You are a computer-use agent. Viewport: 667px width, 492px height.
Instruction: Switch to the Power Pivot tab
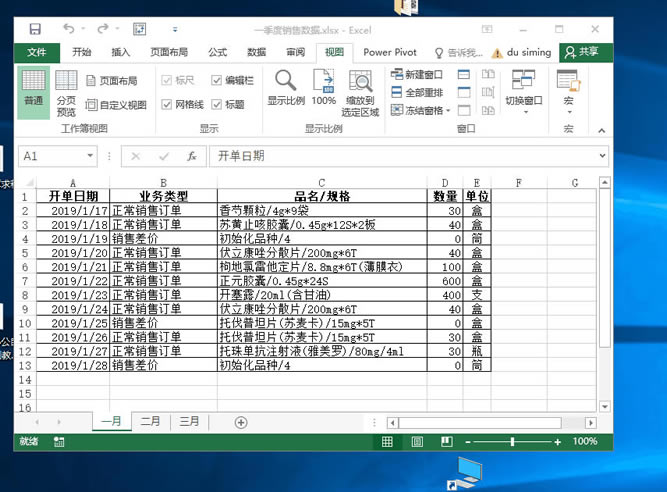coord(390,52)
